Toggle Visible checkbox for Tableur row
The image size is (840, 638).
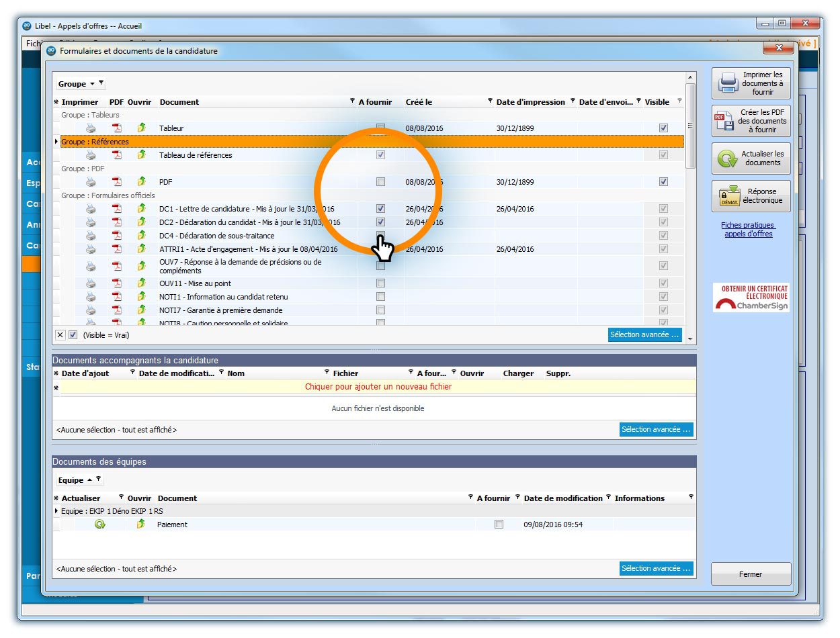click(x=663, y=128)
